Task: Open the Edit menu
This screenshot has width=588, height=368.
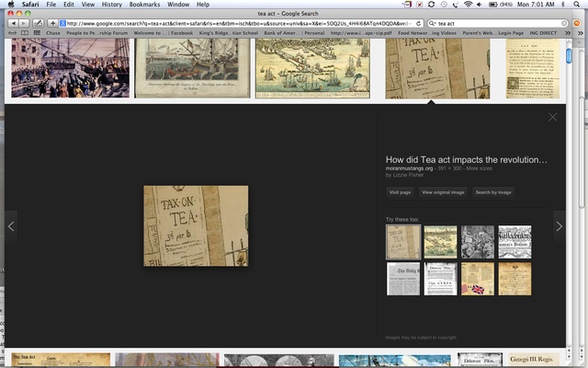Action: tap(69, 5)
